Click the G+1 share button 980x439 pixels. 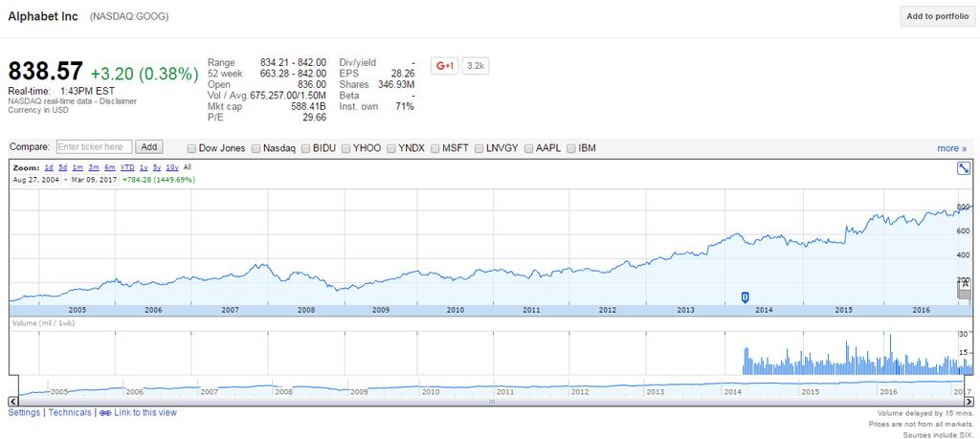point(445,66)
